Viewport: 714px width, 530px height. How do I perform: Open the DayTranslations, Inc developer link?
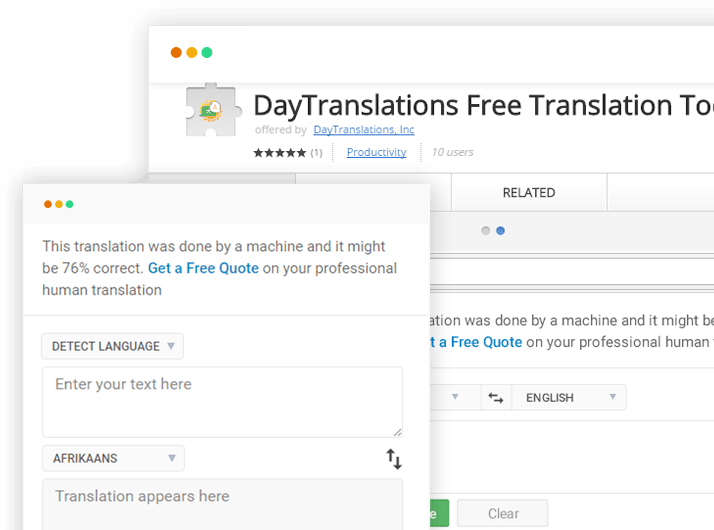point(363,130)
